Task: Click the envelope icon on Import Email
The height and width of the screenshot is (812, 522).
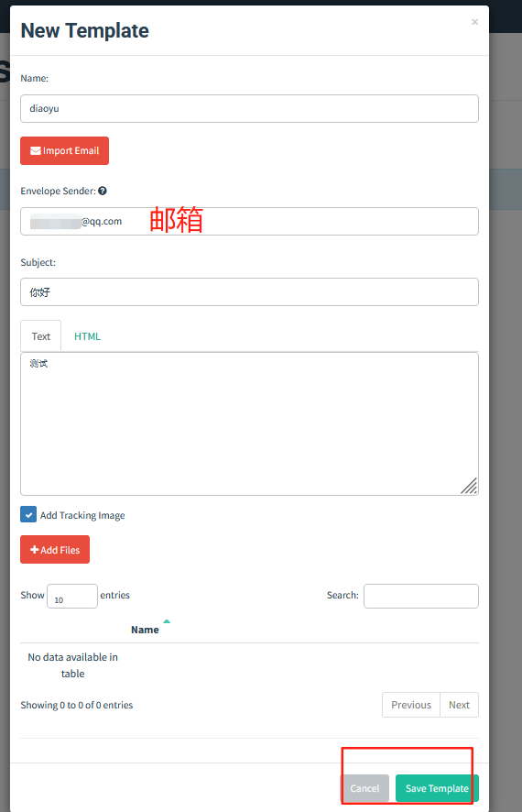Action: point(36,150)
